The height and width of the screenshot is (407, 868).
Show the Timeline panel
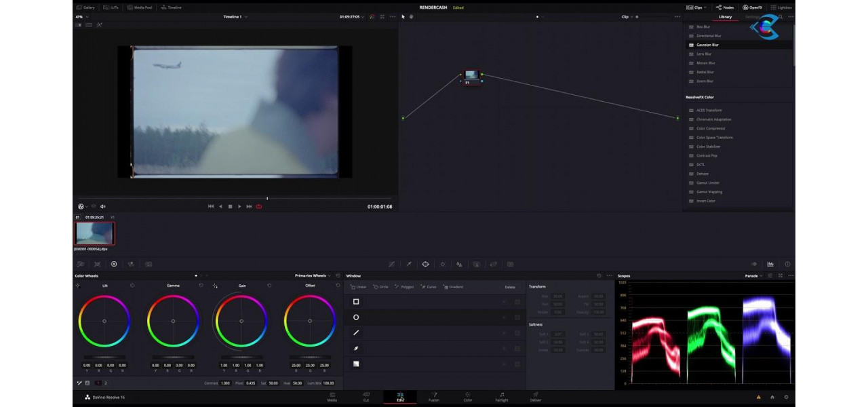pos(171,7)
